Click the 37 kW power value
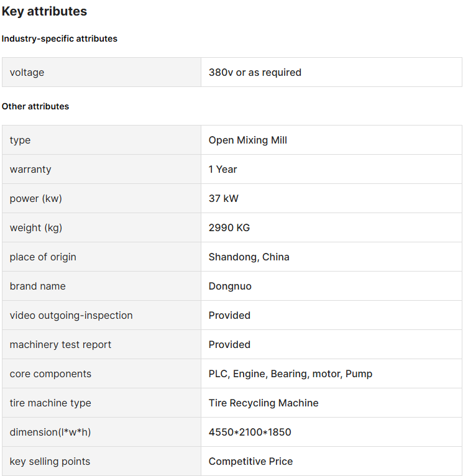 [224, 198]
